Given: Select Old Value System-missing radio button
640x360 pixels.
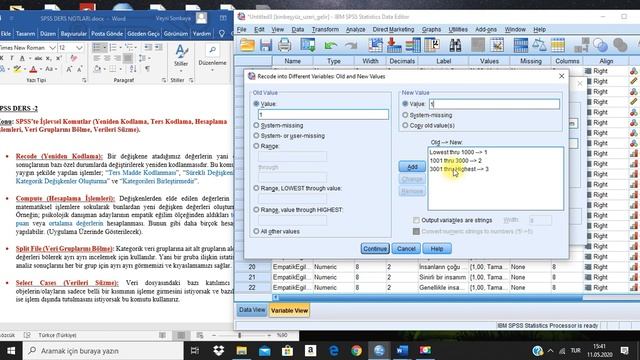Looking at the screenshot, I should (x=256, y=125).
